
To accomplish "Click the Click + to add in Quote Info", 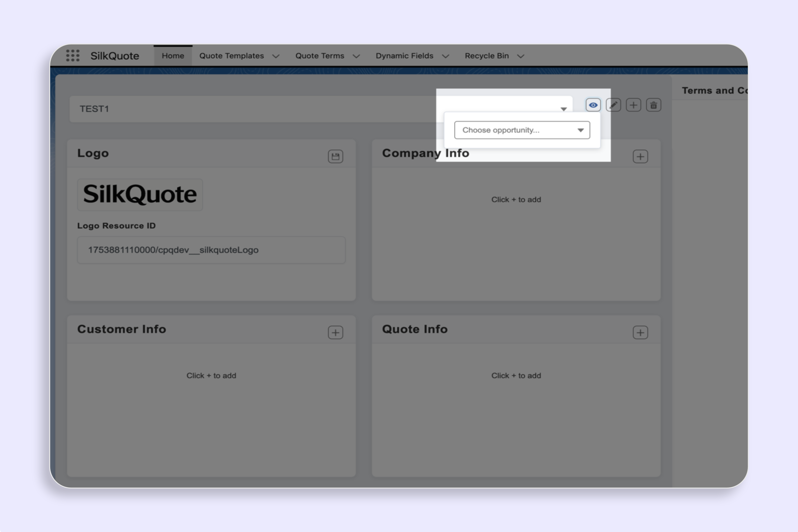I will click(x=516, y=375).
